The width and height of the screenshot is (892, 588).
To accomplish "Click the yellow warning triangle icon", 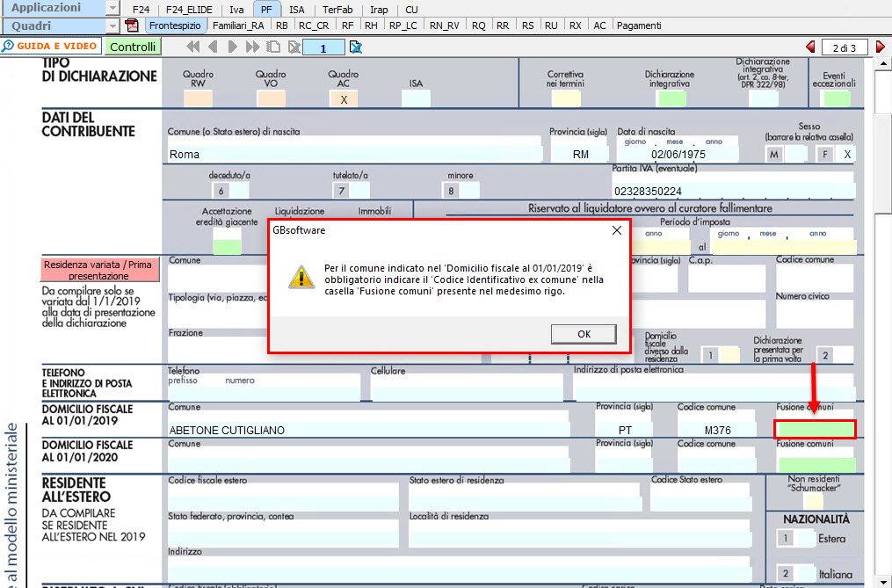I will tap(301, 277).
